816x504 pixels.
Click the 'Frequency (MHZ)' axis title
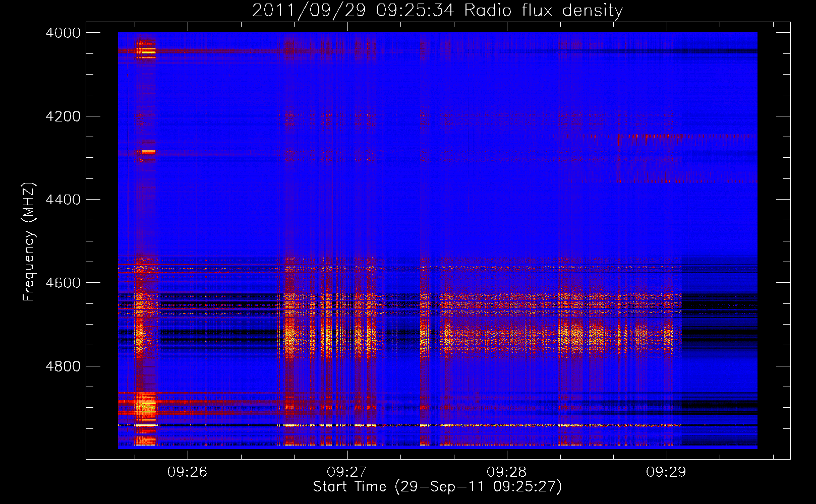pyautogui.click(x=29, y=242)
